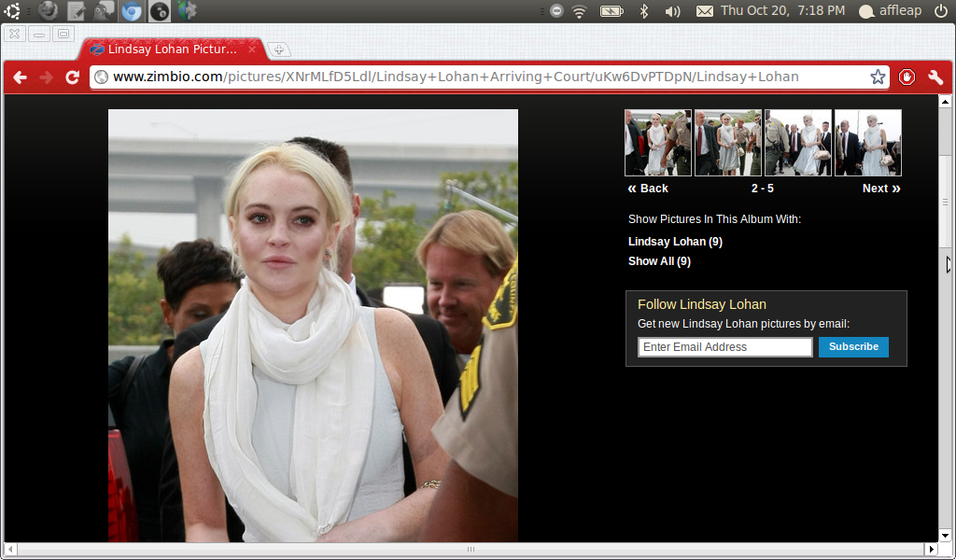Image resolution: width=956 pixels, height=560 pixels.
Task: Open the fourth thumbnail in the album strip
Action: point(868,143)
